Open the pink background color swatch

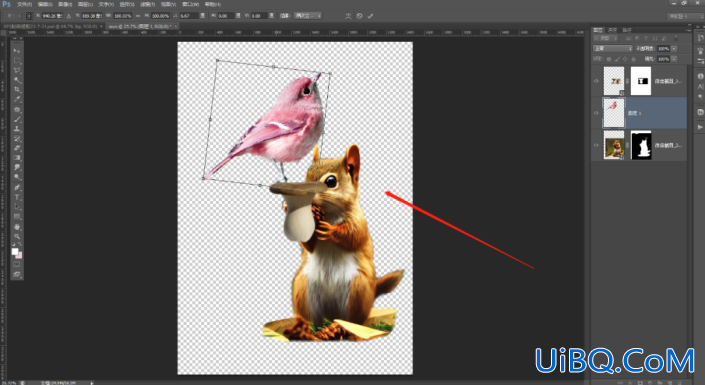click(20, 255)
